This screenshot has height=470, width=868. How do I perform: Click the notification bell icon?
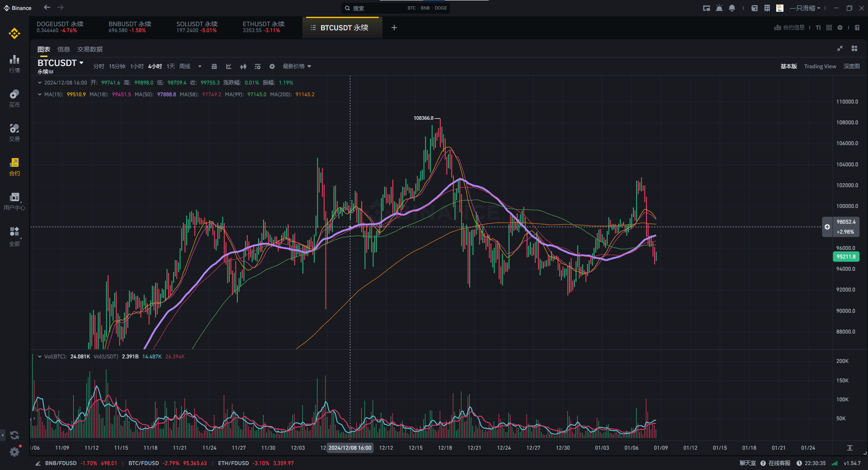(732, 8)
